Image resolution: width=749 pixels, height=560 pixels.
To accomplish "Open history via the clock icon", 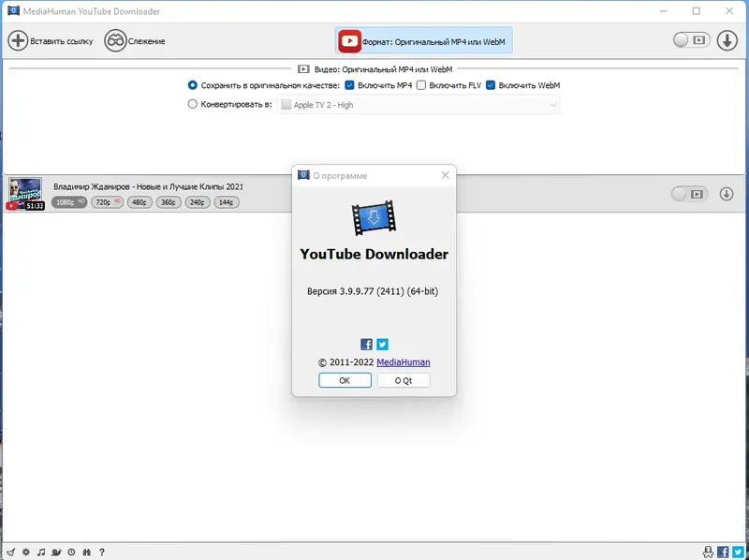I will tap(71, 553).
